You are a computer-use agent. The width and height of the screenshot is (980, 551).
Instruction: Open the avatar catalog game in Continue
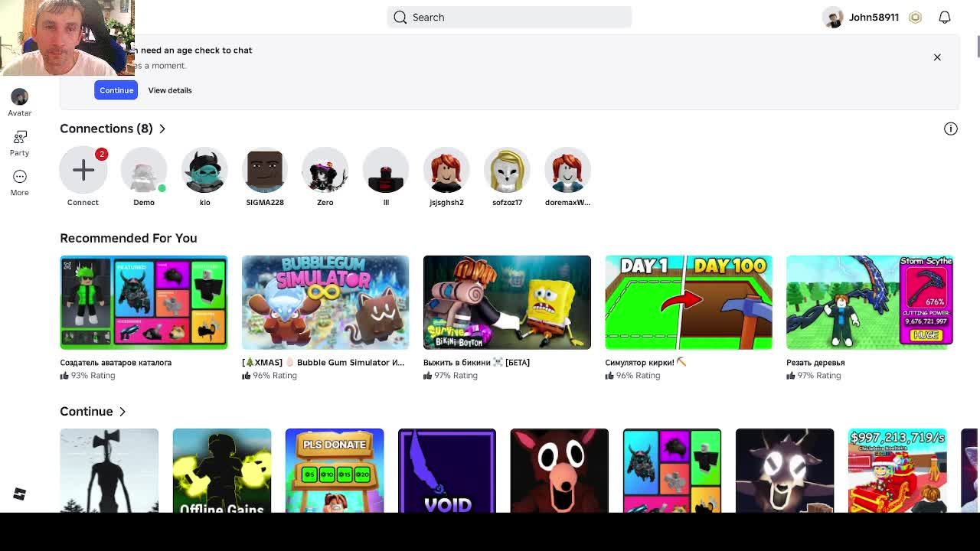672,471
